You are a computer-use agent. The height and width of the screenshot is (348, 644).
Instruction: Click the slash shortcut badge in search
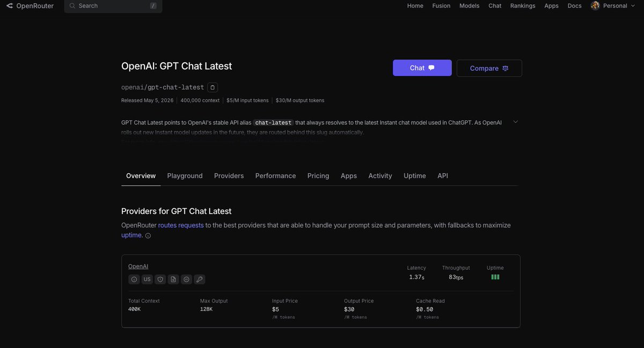(153, 6)
